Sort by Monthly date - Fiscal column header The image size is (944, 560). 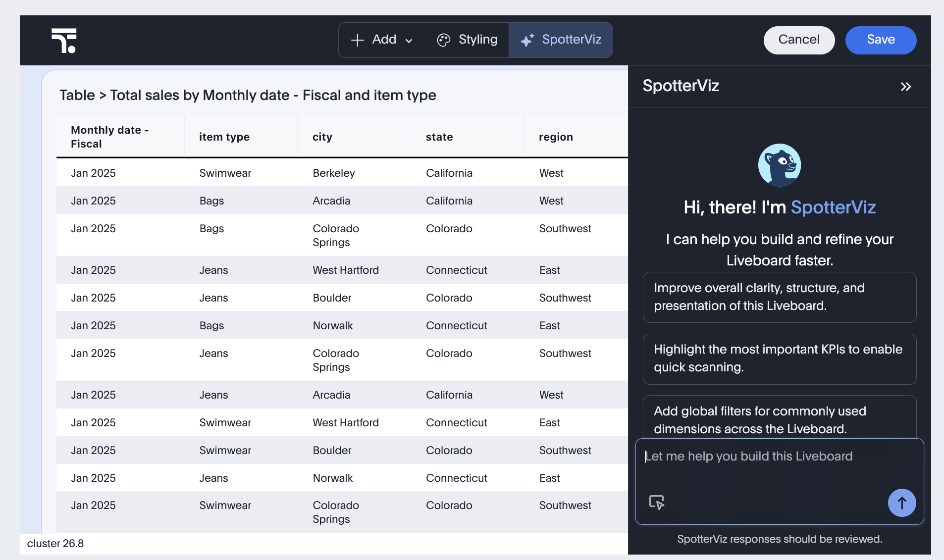pyautogui.click(x=120, y=137)
